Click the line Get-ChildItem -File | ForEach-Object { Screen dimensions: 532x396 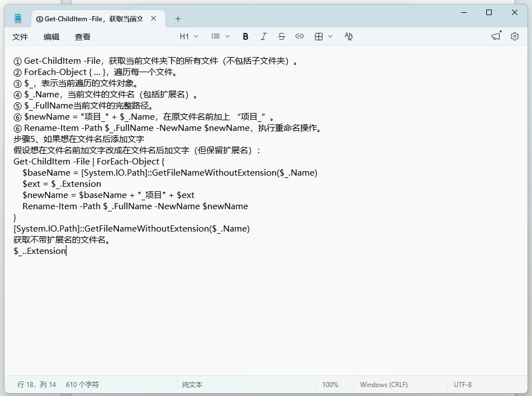pyautogui.click(x=89, y=162)
